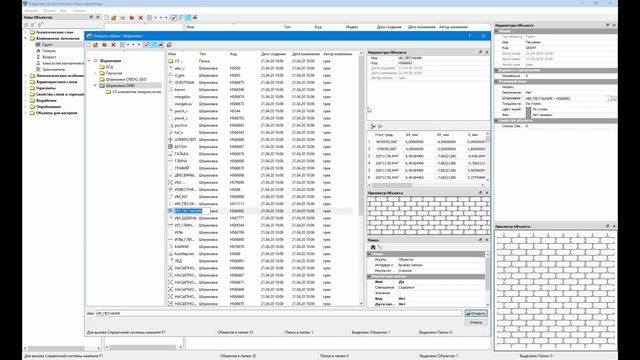Expand Горизонты node in left tree
Viewport: 640px width, 360px height.
(26, 88)
